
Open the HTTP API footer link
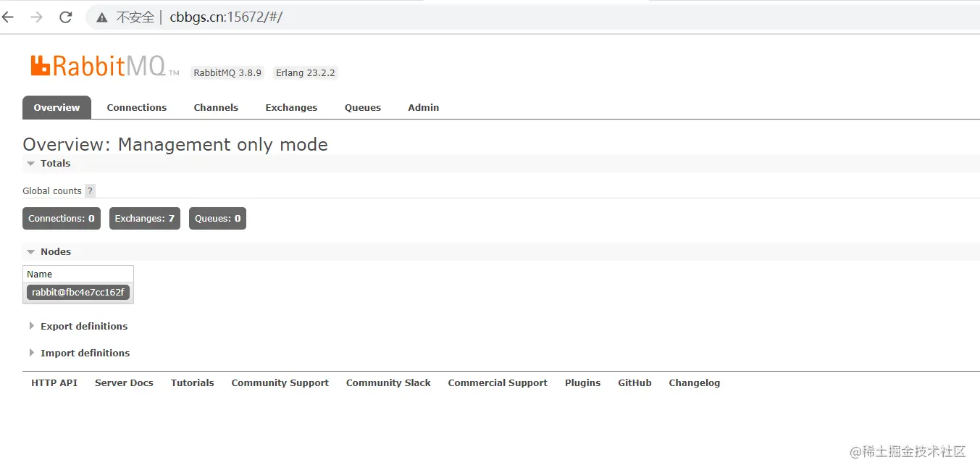pos(54,383)
